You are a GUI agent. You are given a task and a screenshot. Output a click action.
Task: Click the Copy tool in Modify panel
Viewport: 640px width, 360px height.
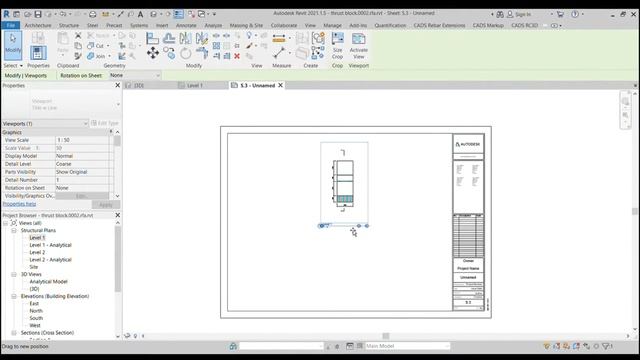pyautogui.click(x=169, y=53)
